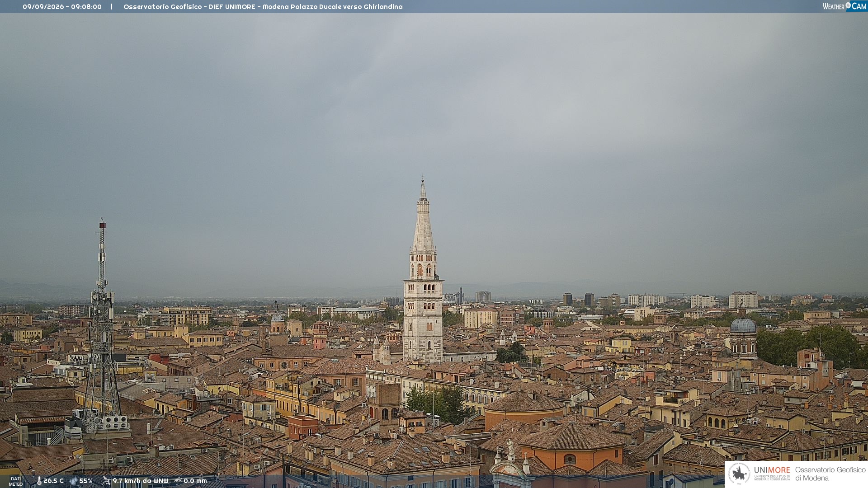Click the humidity water droplets icon
Image resolution: width=868 pixels, height=488 pixels.
pos(74,481)
